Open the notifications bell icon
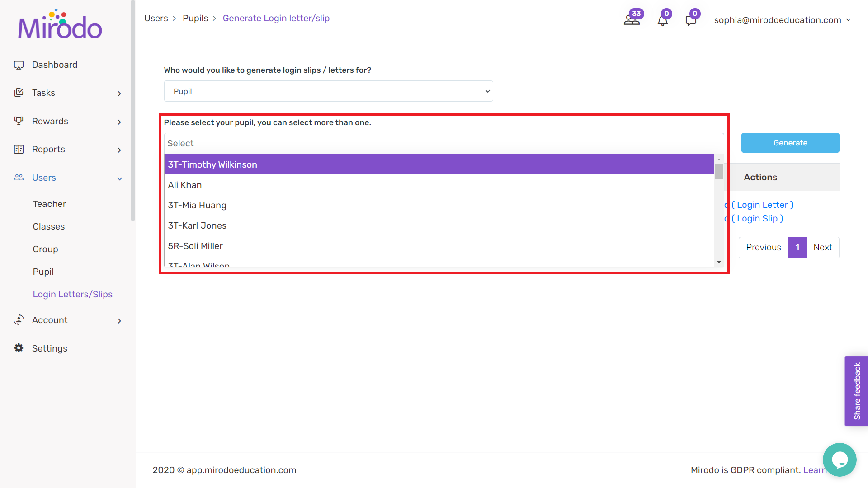 [662, 20]
